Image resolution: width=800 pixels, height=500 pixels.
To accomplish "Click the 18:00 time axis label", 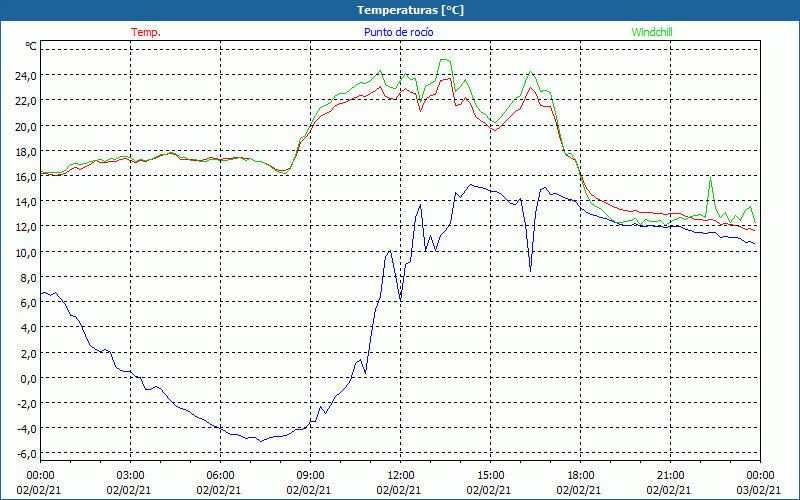I will click(580, 475).
